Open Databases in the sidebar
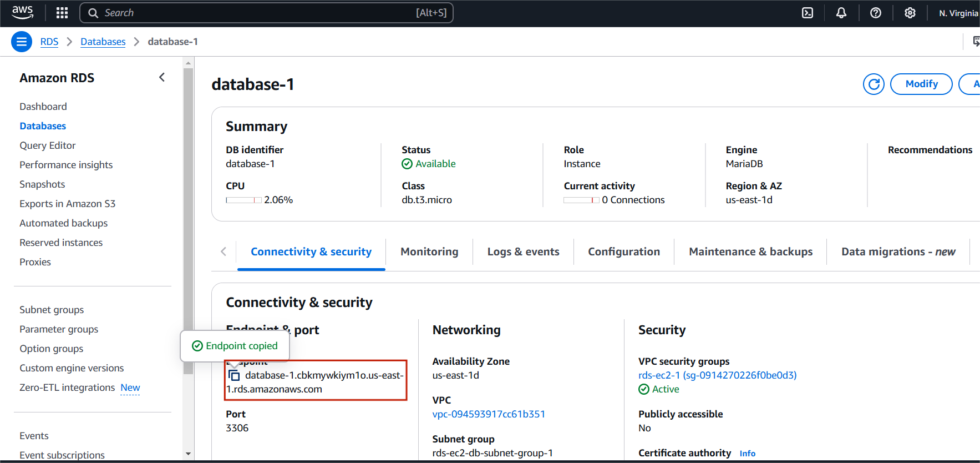This screenshot has width=980, height=463. pyautogui.click(x=43, y=125)
